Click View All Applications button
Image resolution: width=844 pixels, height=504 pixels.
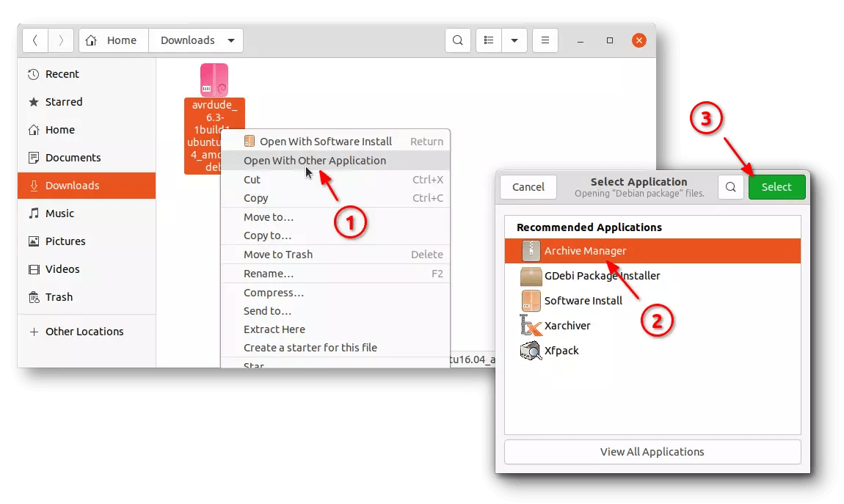[x=652, y=452]
